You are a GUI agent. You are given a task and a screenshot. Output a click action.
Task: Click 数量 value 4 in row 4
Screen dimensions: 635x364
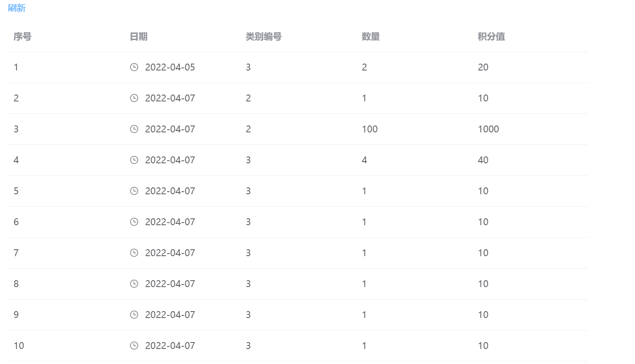click(x=365, y=160)
